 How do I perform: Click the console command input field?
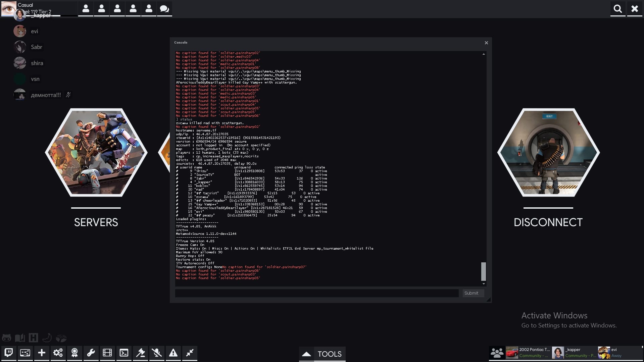tap(316, 293)
